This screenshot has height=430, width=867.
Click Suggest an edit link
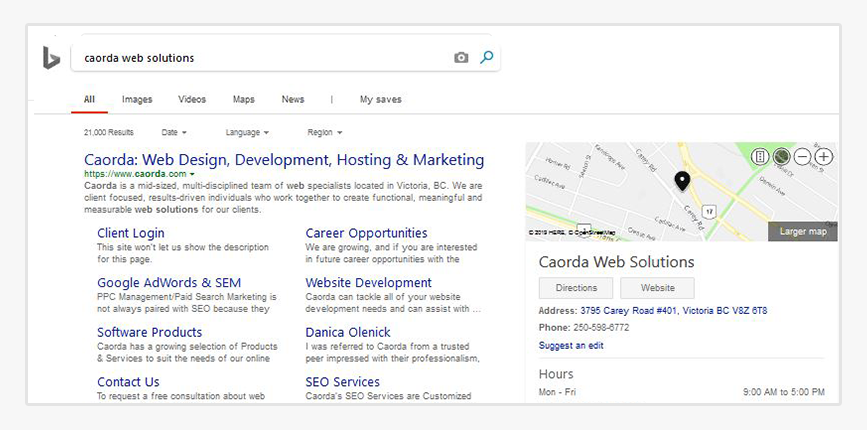click(571, 345)
